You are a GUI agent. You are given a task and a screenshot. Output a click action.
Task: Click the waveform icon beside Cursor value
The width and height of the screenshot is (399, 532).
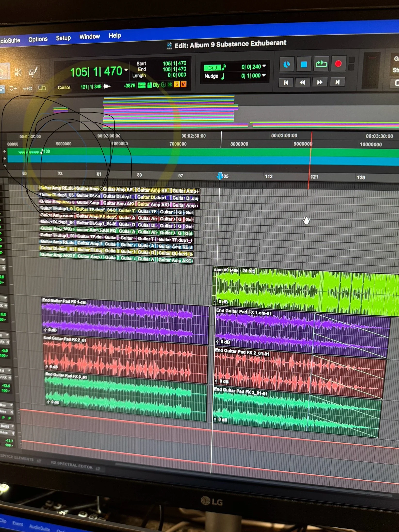[107, 86]
